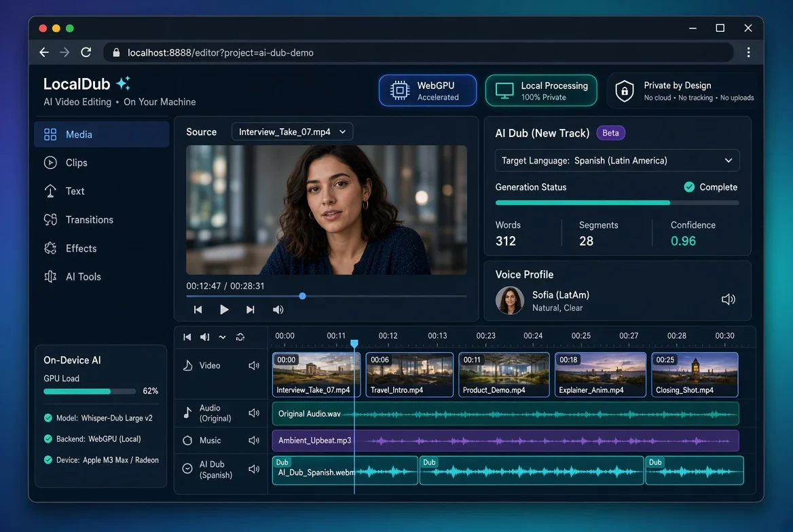793x532 pixels.
Task: Jump timeline to start
Action: click(187, 337)
